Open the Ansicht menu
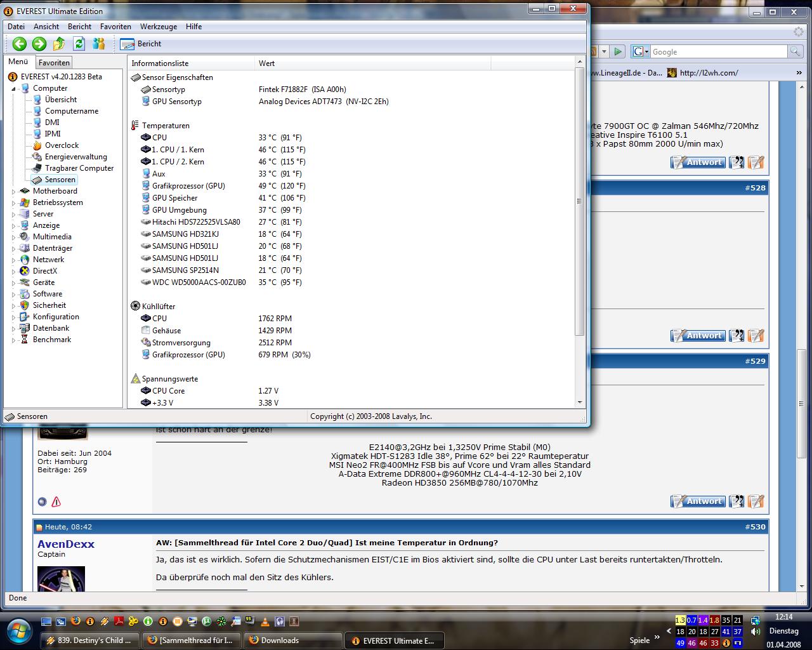 tap(46, 27)
